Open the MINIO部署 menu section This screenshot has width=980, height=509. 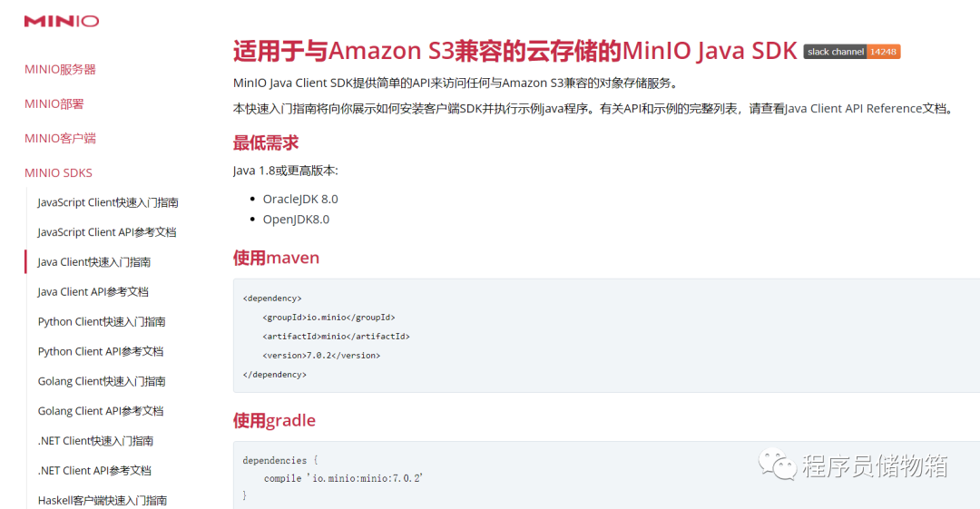point(54,103)
